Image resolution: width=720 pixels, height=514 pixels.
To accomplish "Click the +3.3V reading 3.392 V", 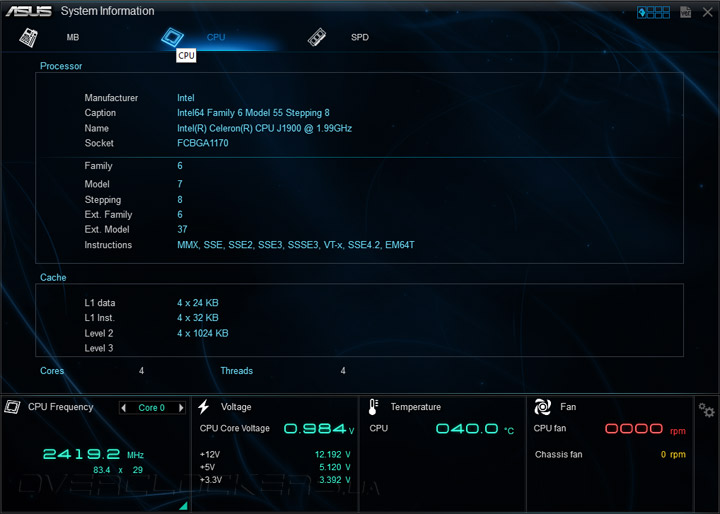I will point(335,480).
